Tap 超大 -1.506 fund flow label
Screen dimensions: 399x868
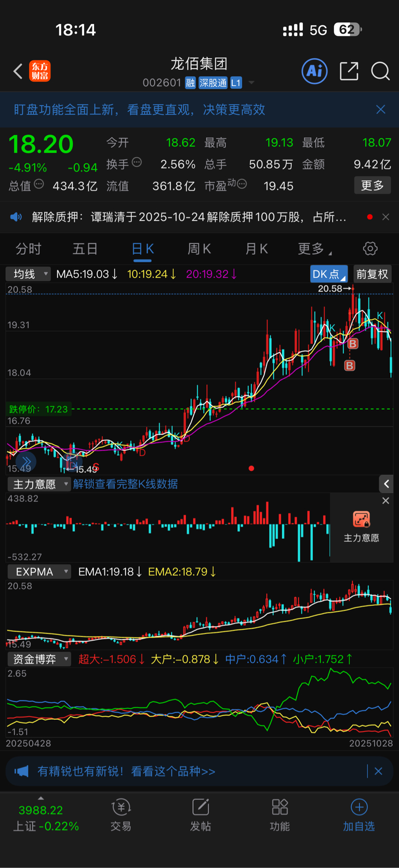112,659
